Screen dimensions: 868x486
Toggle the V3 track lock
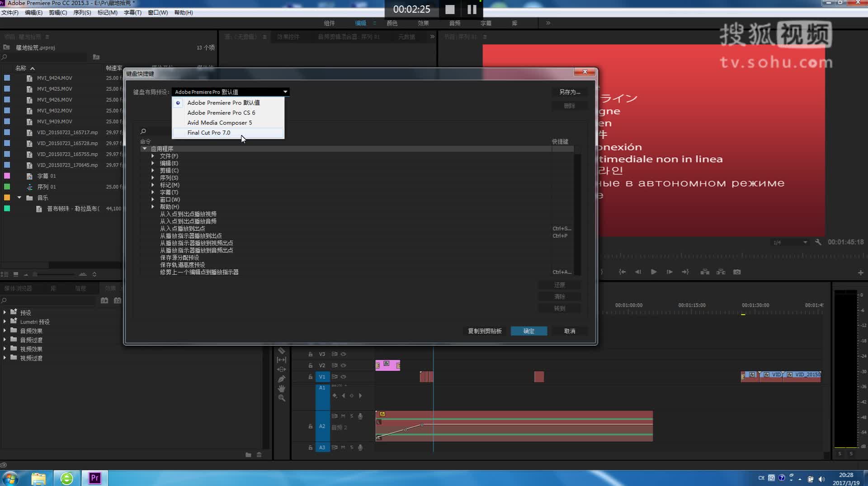tap(310, 354)
